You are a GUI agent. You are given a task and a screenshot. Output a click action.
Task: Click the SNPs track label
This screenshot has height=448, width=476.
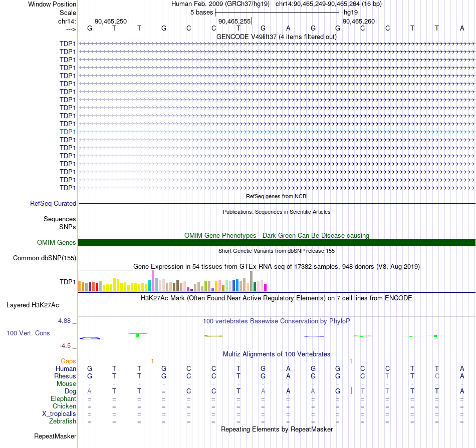(x=68, y=227)
